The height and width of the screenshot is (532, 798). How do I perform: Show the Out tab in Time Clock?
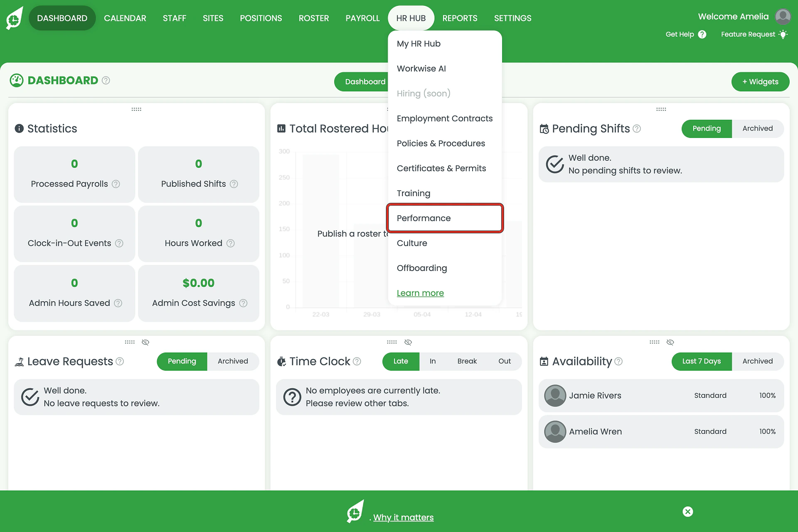(505, 362)
